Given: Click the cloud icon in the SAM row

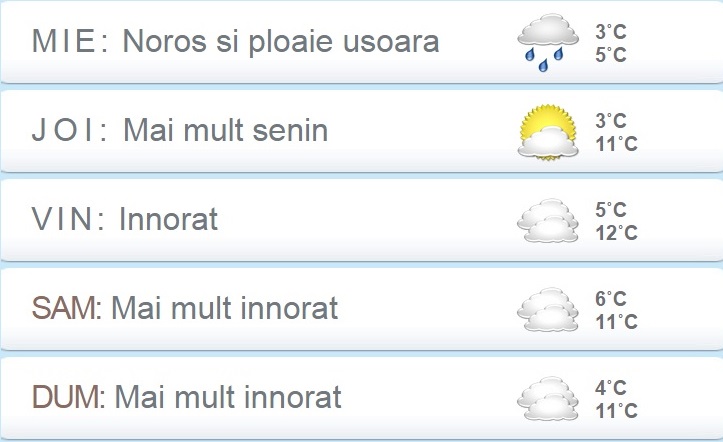Looking at the screenshot, I should (x=548, y=309).
